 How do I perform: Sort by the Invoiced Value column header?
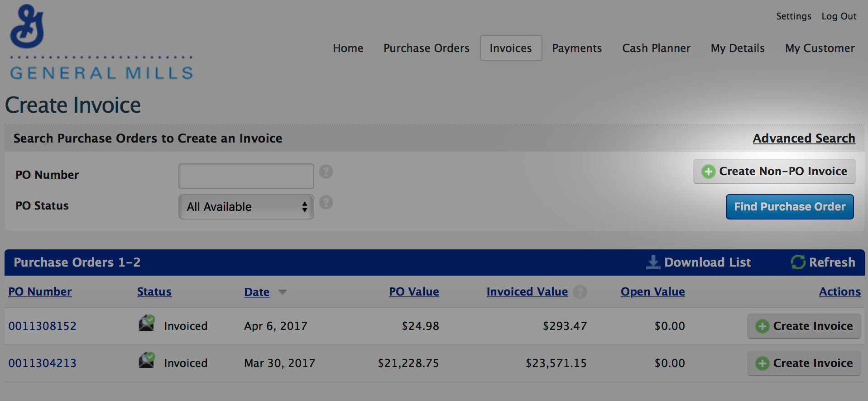click(x=527, y=292)
